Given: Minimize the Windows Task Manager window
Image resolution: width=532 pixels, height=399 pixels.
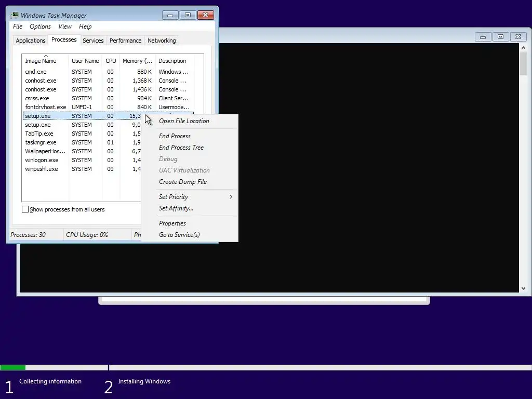Looking at the screenshot, I should (x=170, y=15).
